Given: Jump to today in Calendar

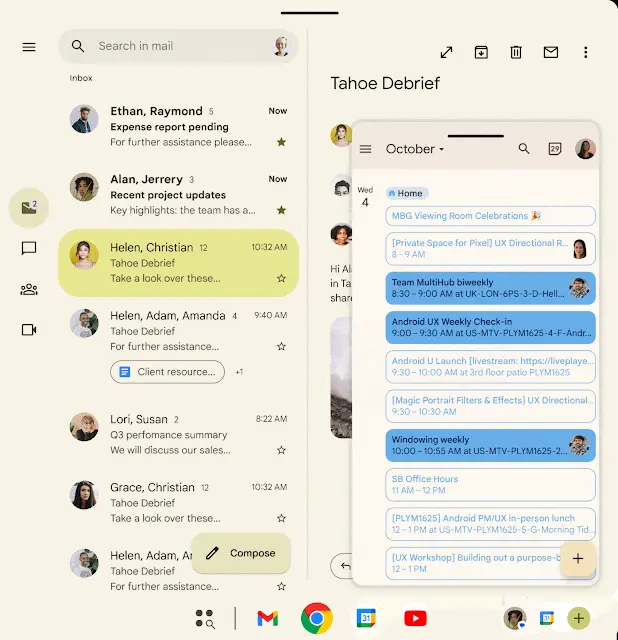Looking at the screenshot, I should [555, 149].
